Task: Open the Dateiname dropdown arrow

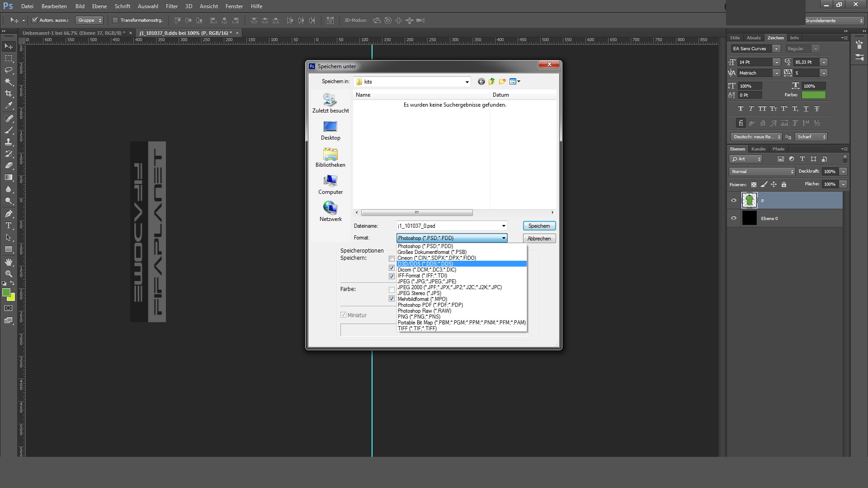Action: point(504,226)
